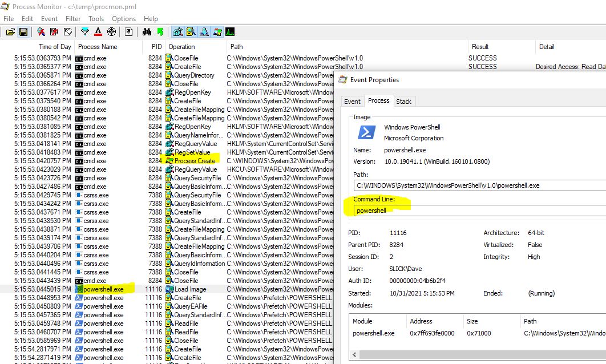This screenshot has height=364, width=606.
Task: Select the csrss.exe QueryIdInformation event row
Action: (x=166, y=264)
